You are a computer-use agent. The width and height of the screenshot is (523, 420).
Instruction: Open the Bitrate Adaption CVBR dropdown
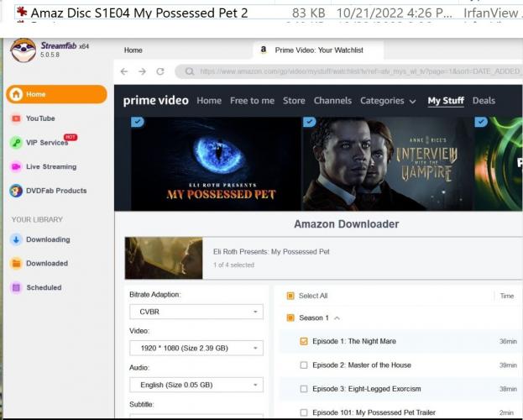pyautogui.click(x=196, y=312)
